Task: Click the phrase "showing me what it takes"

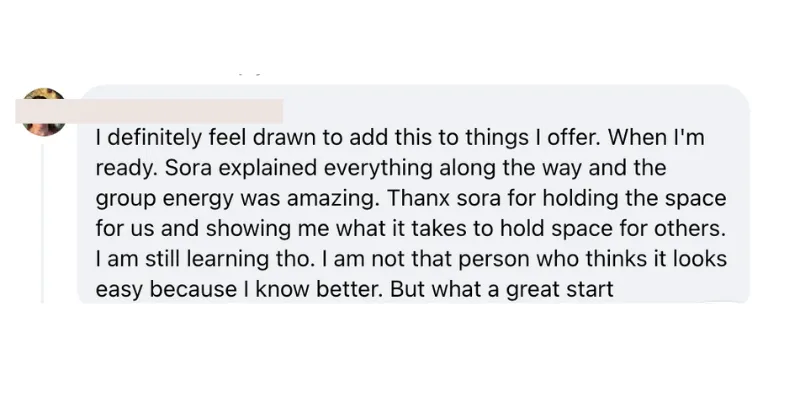Action: point(335,229)
